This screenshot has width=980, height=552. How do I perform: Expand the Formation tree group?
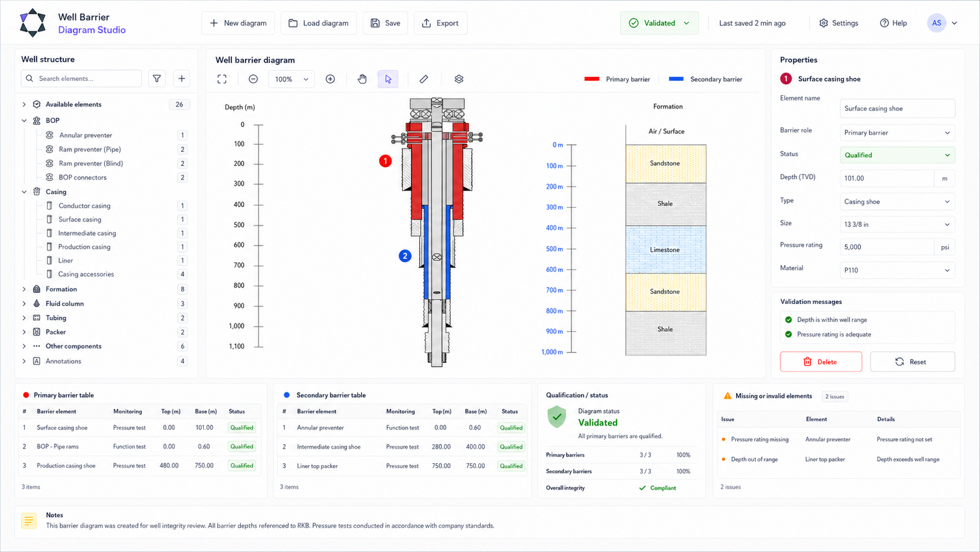click(24, 289)
